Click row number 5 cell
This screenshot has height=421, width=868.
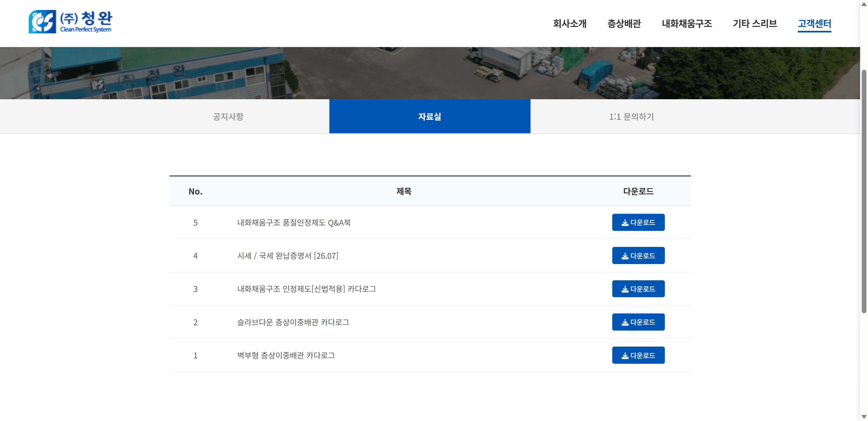(x=196, y=223)
